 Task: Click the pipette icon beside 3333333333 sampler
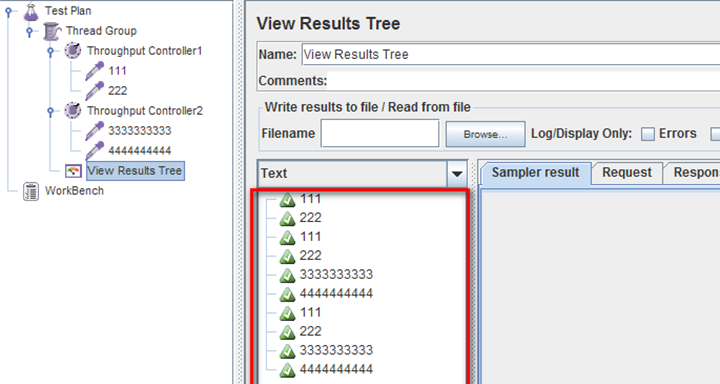point(95,131)
